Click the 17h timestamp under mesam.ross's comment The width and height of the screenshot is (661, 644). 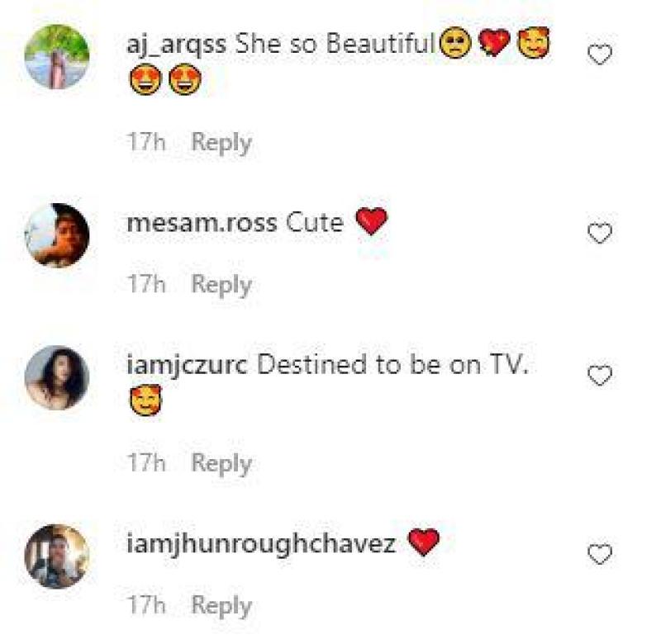(x=146, y=283)
